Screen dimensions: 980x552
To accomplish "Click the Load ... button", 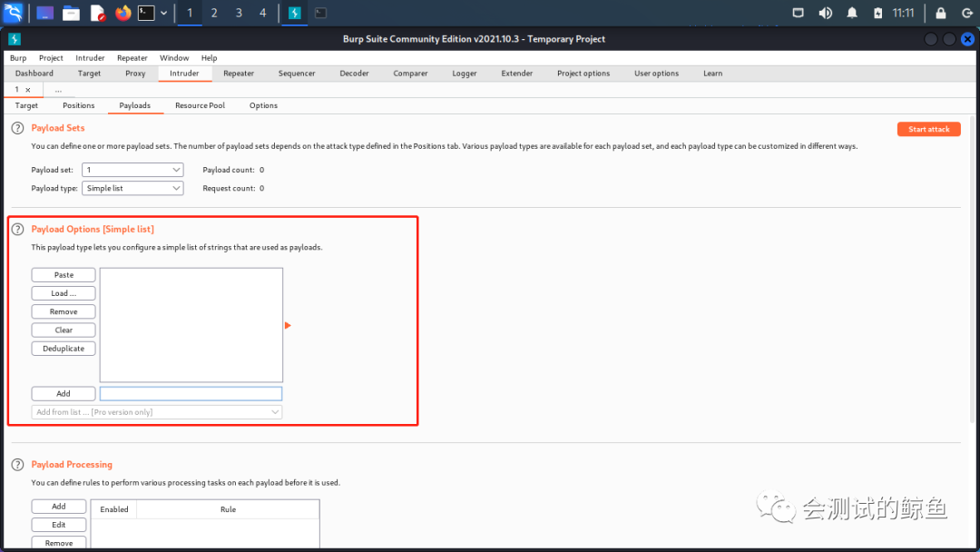I will pyautogui.click(x=64, y=293).
